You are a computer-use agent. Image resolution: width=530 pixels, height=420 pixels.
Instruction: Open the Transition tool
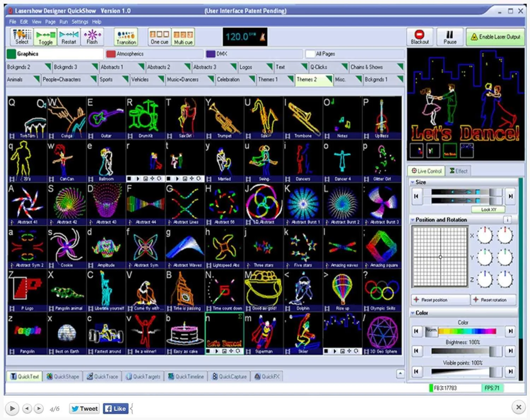click(x=126, y=37)
